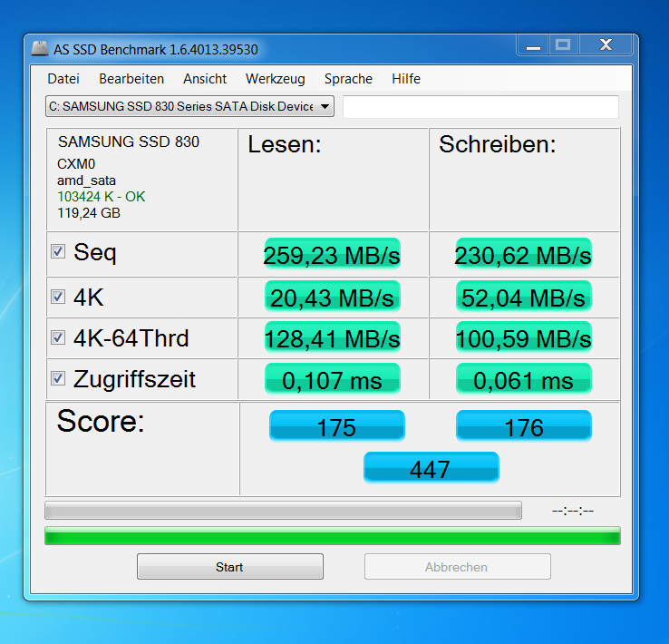Minimize the AS SSD Benchmark window
This screenshot has width=669, height=644.
(533, 45)
